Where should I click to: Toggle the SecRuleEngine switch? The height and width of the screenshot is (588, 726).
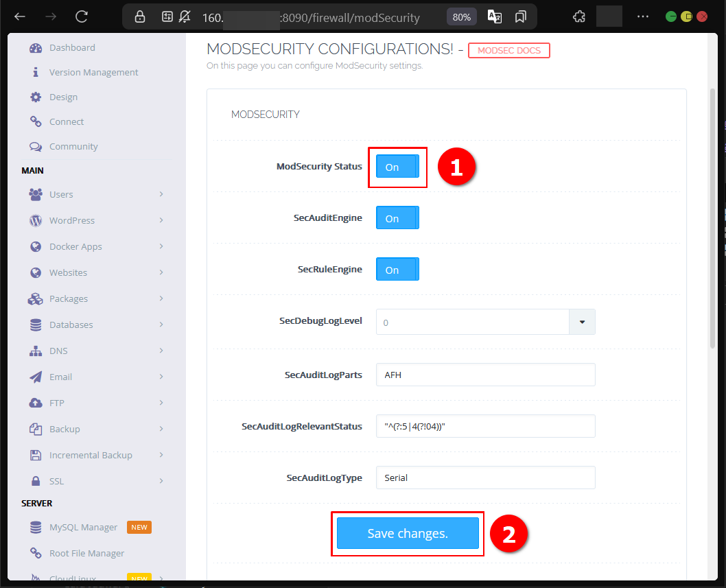(x=397, y=270)
